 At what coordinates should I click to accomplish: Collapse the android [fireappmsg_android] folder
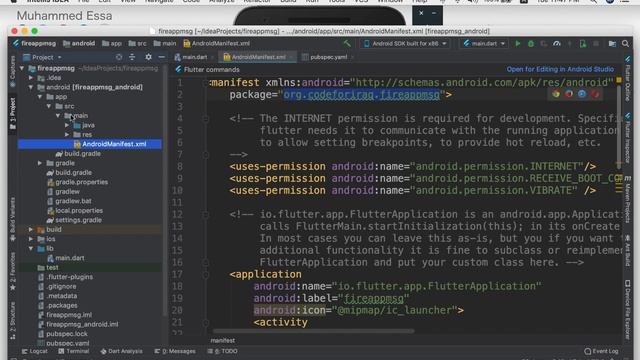31,87
